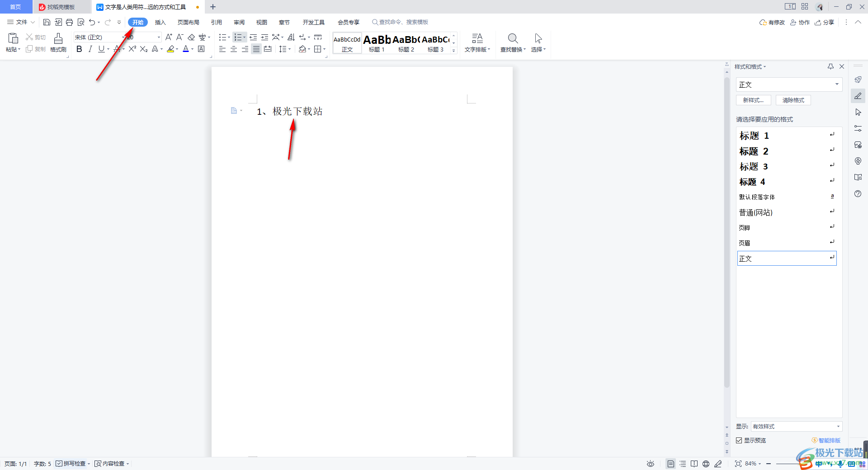Open the font size dropdown
868x470 pixels.
point(159,38)
